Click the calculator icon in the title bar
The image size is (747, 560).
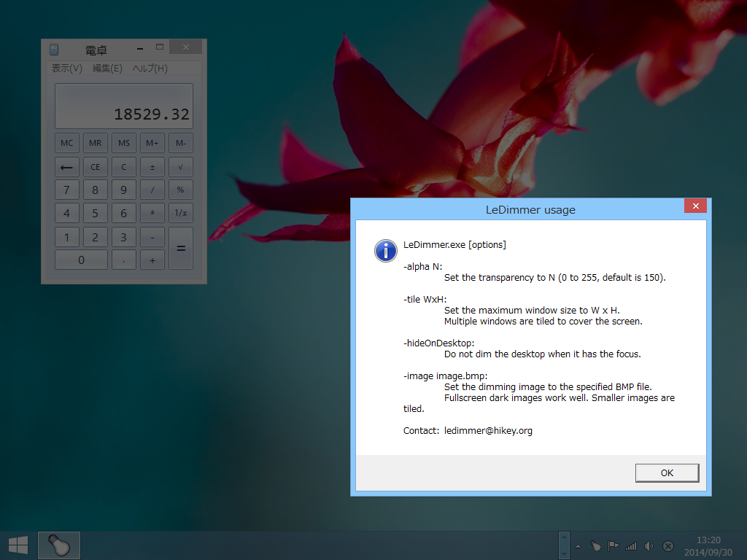[x=54, y=48]
